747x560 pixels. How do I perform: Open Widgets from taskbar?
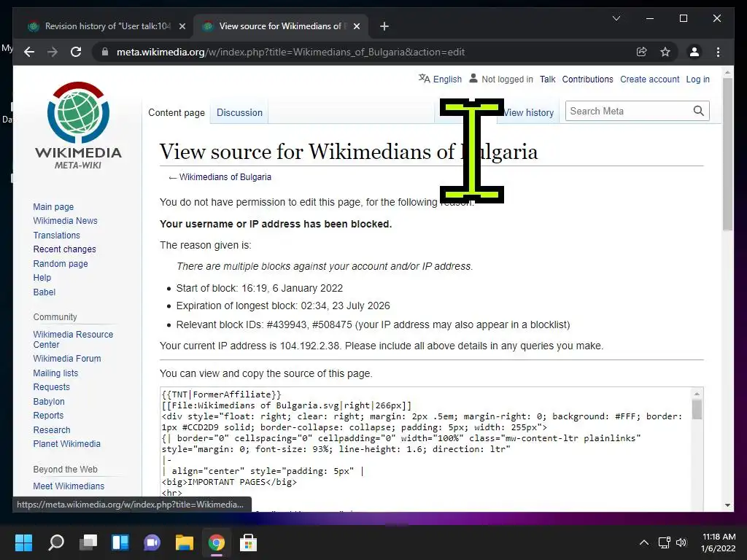[120, 542]
